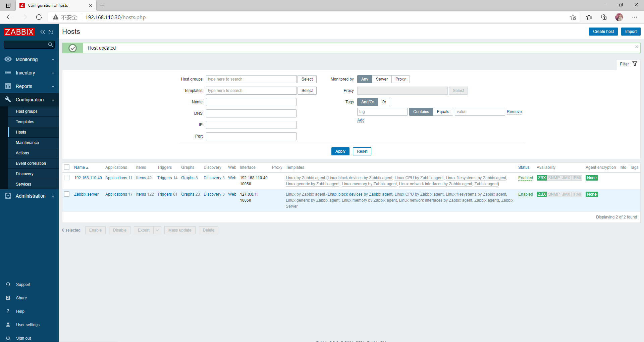Open the Export dropdown arrow
The image size is (644, 342).
157,230
